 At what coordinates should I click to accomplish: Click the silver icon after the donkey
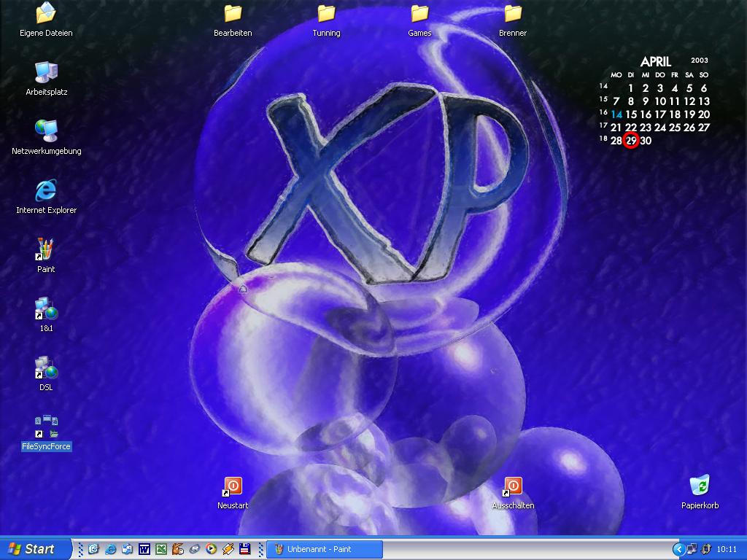(194, 549)
